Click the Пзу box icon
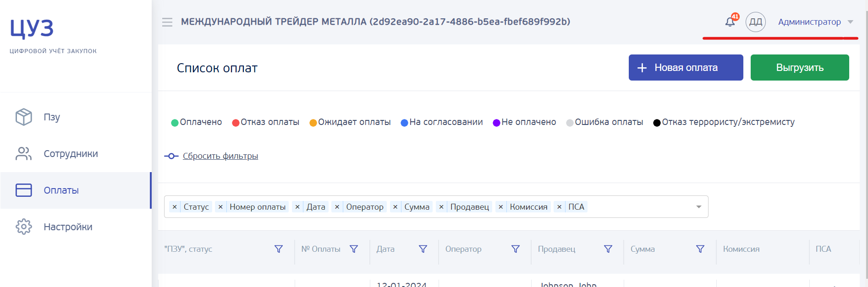The width and height of the screenshot is (868, 287). pyautogui.click(x=24, y=117)
